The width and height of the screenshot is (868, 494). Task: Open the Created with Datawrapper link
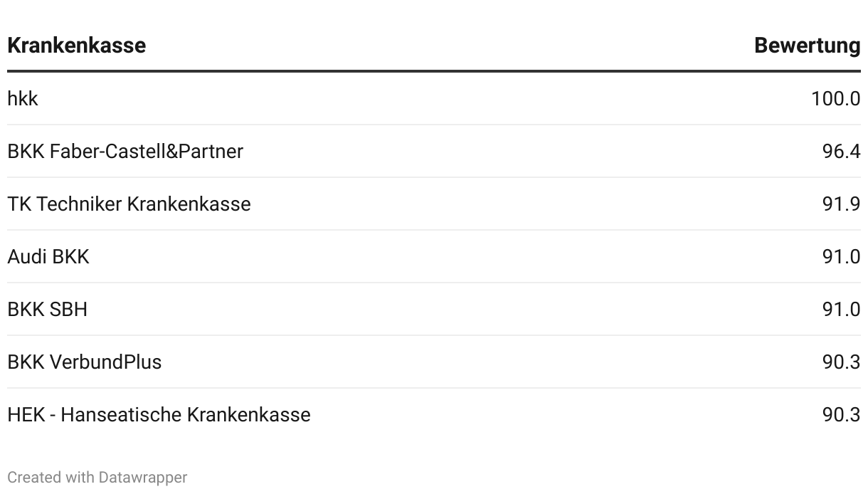97,478
